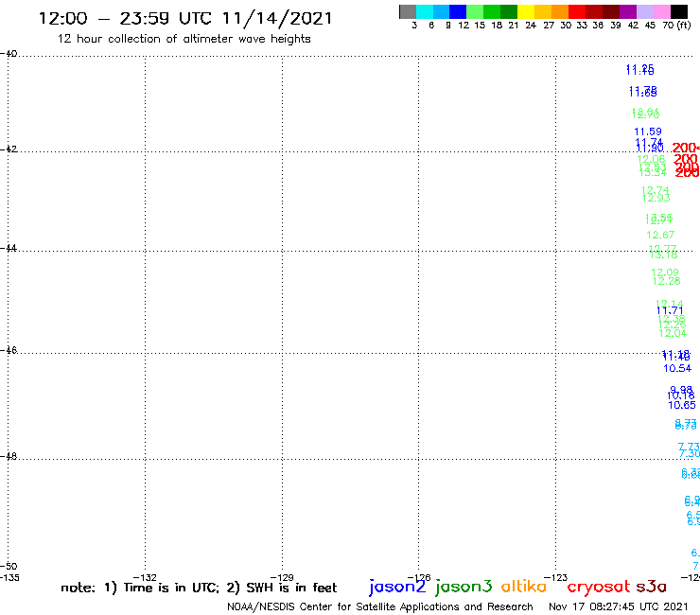
Task: Click the green wave height value 12.93
Action: pyautogui.click(x=656, y=198)
